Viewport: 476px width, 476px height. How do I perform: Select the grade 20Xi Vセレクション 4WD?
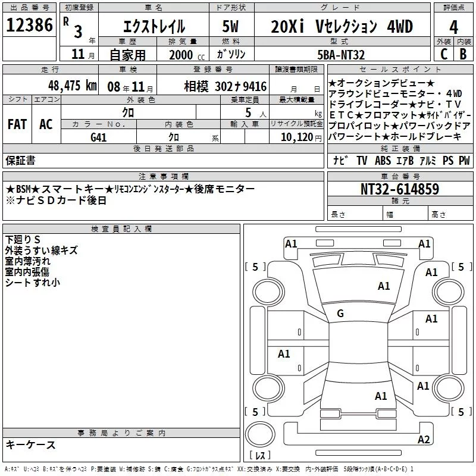[342, 26]
